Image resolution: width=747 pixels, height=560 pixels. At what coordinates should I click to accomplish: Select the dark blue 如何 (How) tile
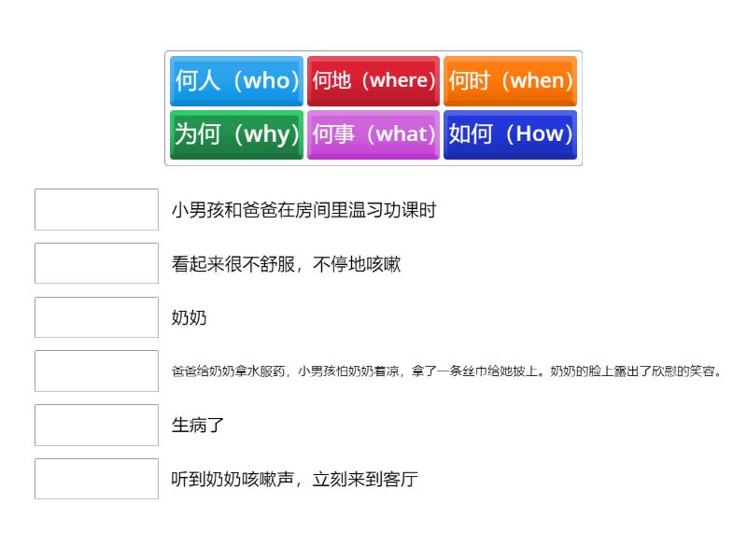click(x=511, y=134)
